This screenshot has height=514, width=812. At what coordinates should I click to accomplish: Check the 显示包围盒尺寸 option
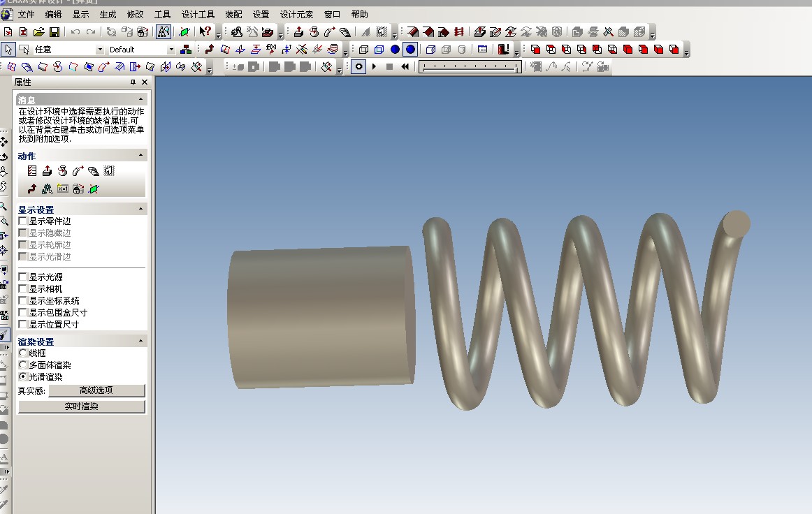click(22, 313)
